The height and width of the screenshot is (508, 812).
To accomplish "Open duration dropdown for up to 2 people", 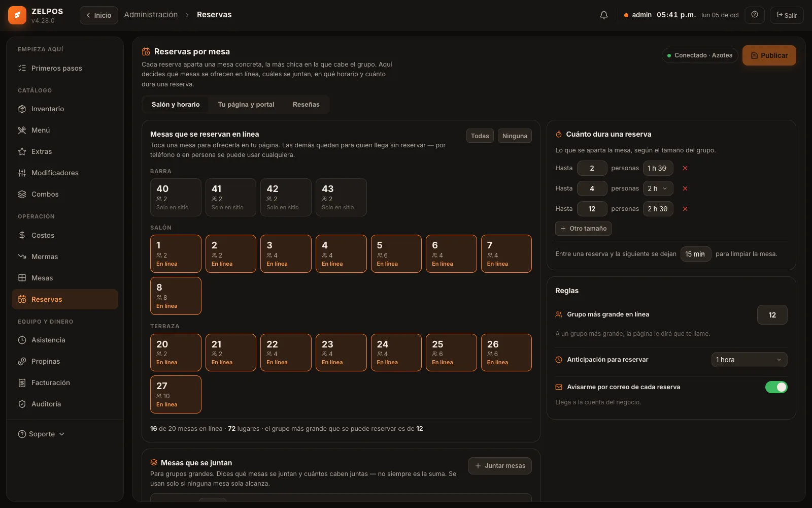I will pyautogui.click(x=658, y=168).
